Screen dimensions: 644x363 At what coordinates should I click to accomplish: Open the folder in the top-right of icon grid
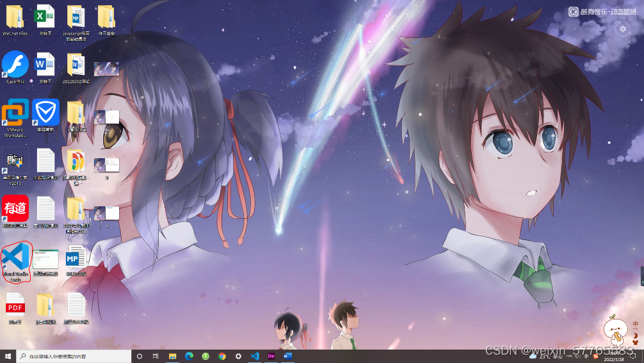[106, 20]
